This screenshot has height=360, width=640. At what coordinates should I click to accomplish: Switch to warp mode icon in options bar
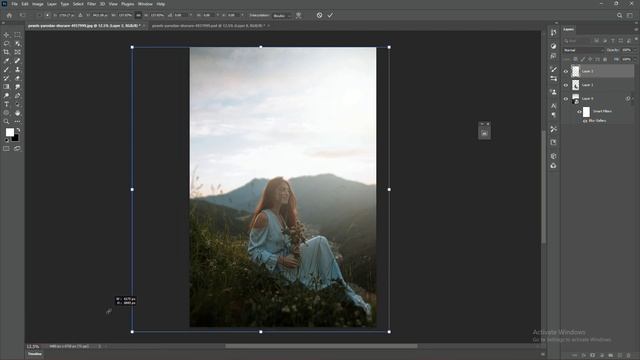pyautogui.click(x=299, y=16)
